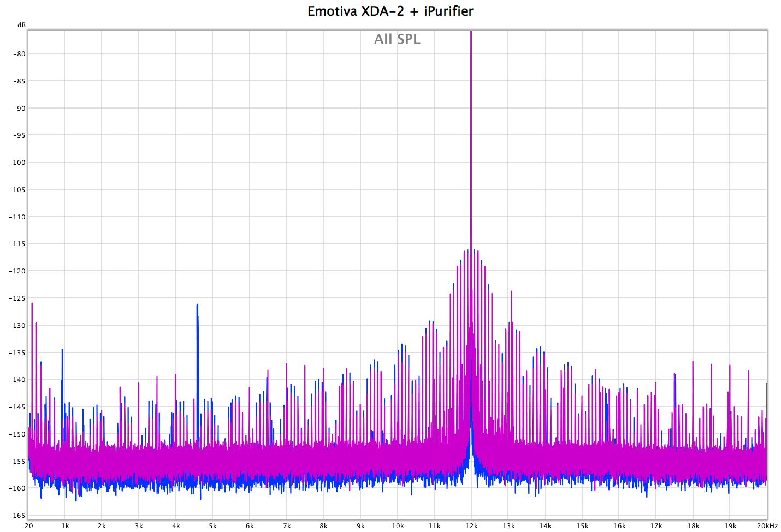
Task: Click the 2k frequency axis label
Action: click(102, 526)
